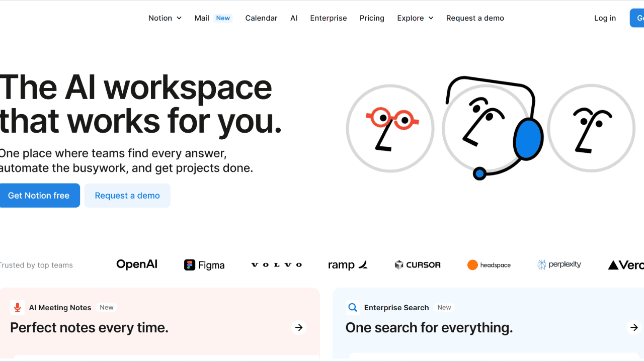
Task: Click the Volvo logo
Action: tap(276, 265)
